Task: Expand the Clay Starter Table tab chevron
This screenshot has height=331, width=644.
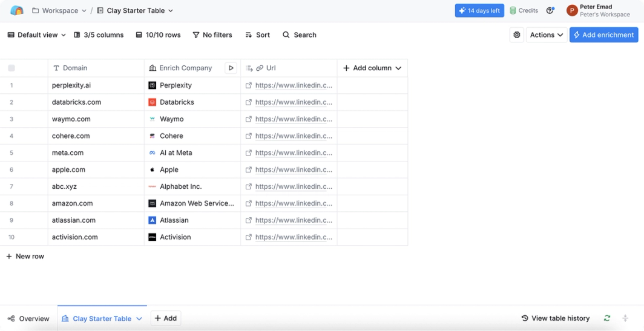Action: tap(139, 319)
